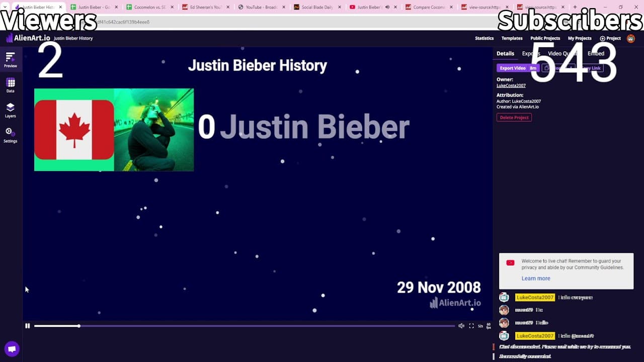
Task: Open browser tab search dropdown arrow
Action: point(5,7)
